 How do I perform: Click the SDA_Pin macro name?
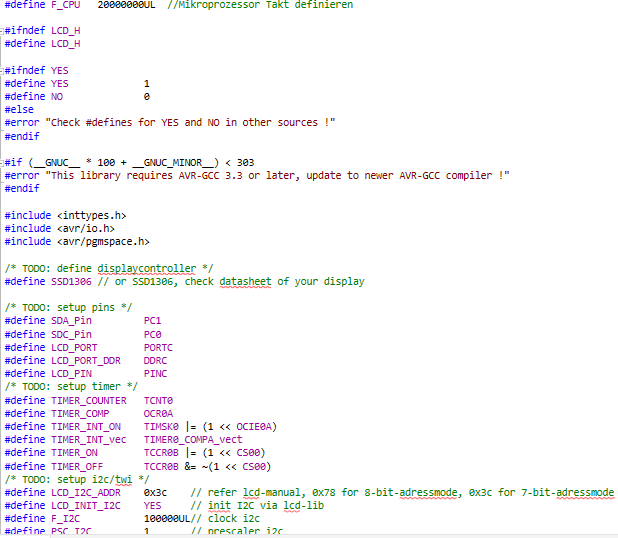tap(71, 321)
